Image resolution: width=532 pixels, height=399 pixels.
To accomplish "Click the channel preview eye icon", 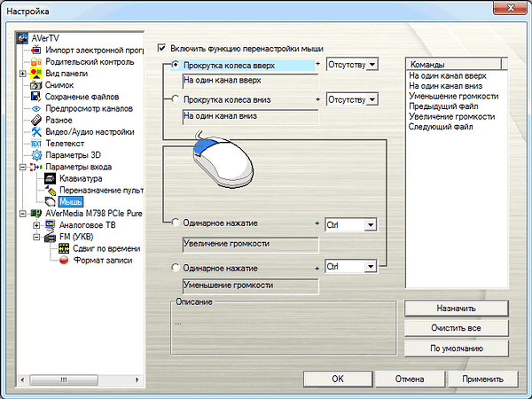I will [36, 108].
